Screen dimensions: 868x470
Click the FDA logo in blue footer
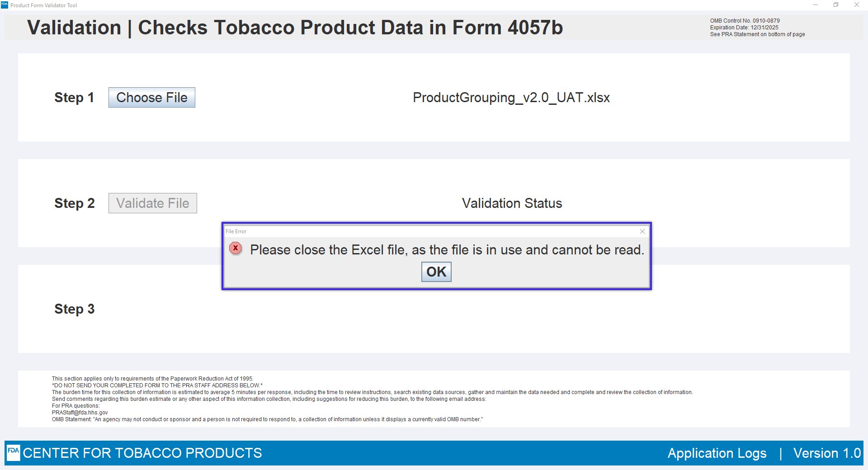(14, 452)
